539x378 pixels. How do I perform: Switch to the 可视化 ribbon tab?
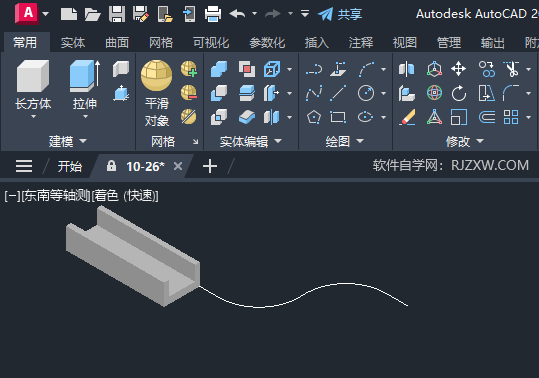point(211,43)
